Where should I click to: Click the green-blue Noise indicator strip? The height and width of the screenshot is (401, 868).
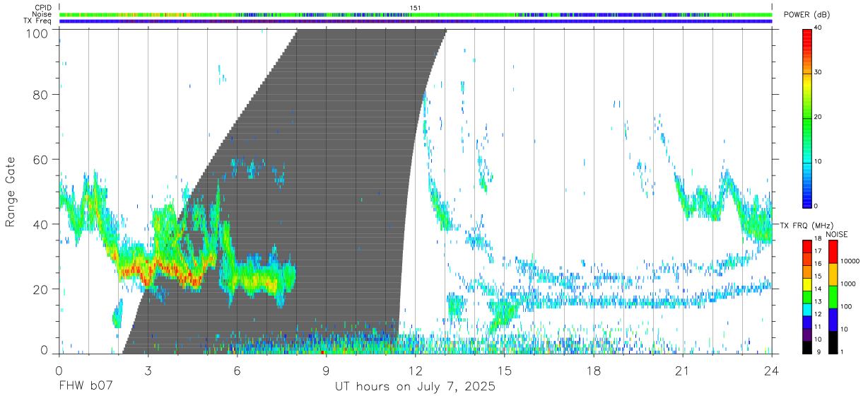[416, 14]
